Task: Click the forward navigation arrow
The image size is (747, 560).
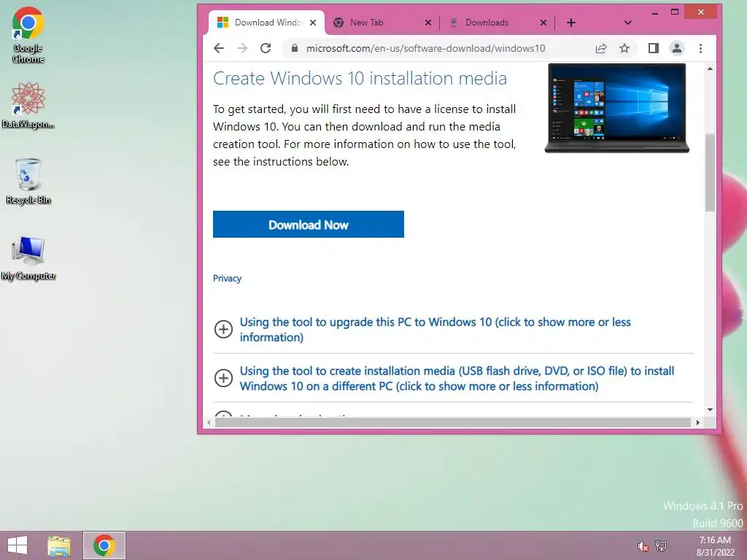Action: [x=242, y=48]
